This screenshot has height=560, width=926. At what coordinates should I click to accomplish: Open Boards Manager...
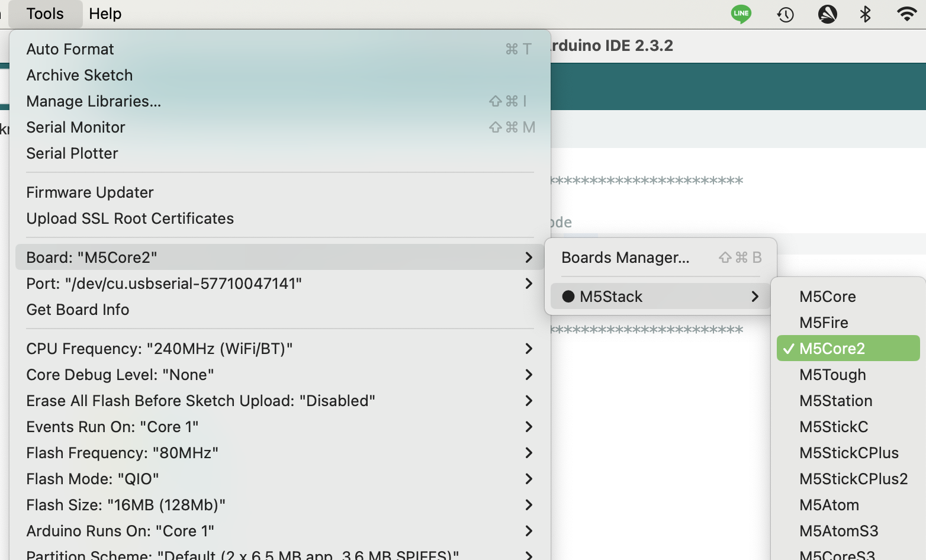(x=661, y=258)
